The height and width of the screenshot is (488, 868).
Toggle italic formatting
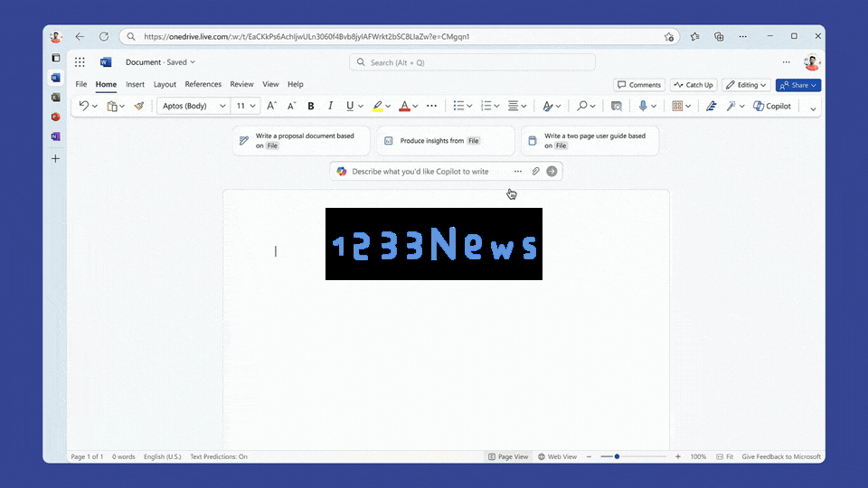[330, 106]
